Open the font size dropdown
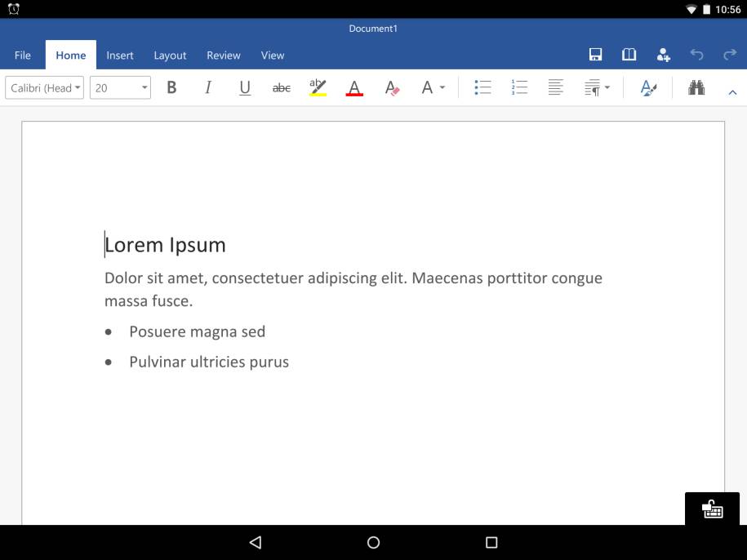 [120, 87]
